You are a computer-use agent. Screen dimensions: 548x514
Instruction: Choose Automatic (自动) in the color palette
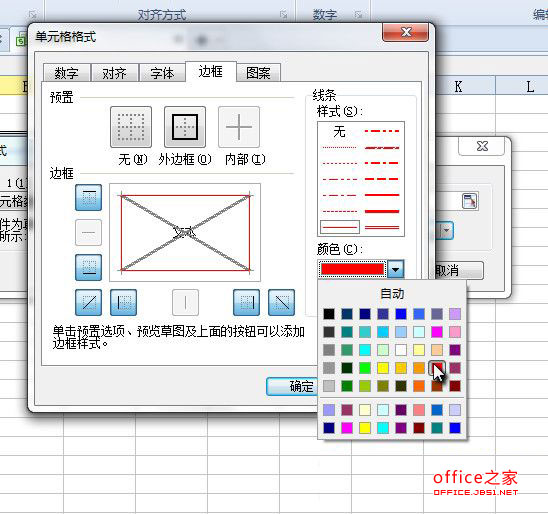[x=392, y=294]
